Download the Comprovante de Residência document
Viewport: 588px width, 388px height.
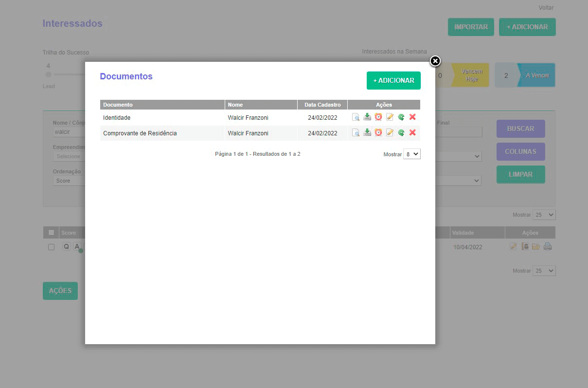[367, 132]
